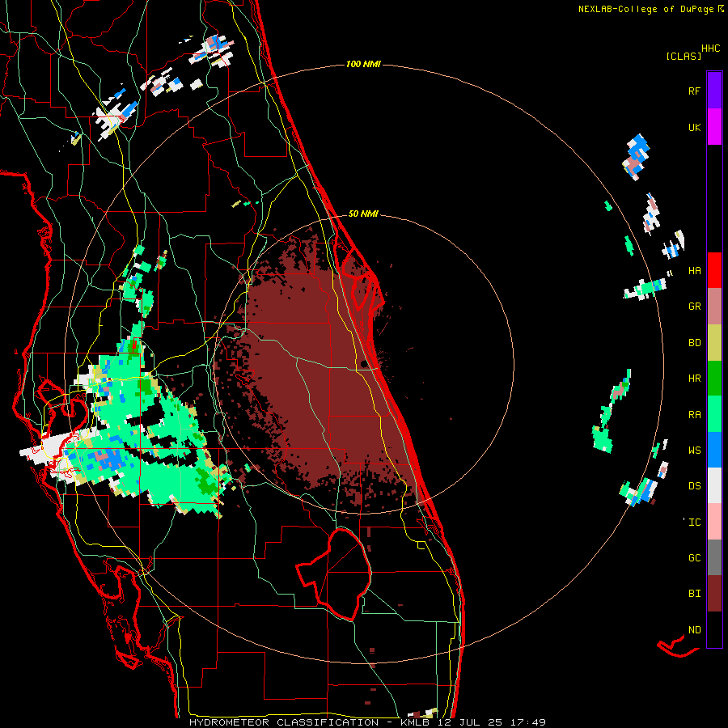Click the BI legend label

694,594
